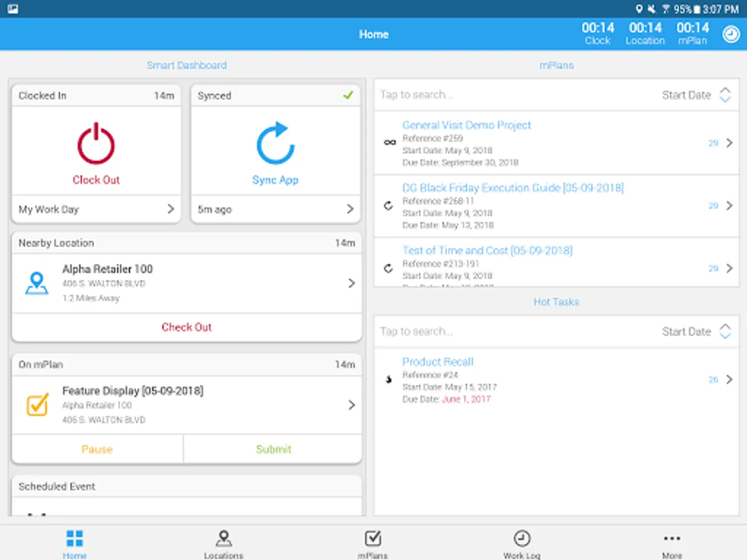Tap the 00:14 Location timer in header

645,34
